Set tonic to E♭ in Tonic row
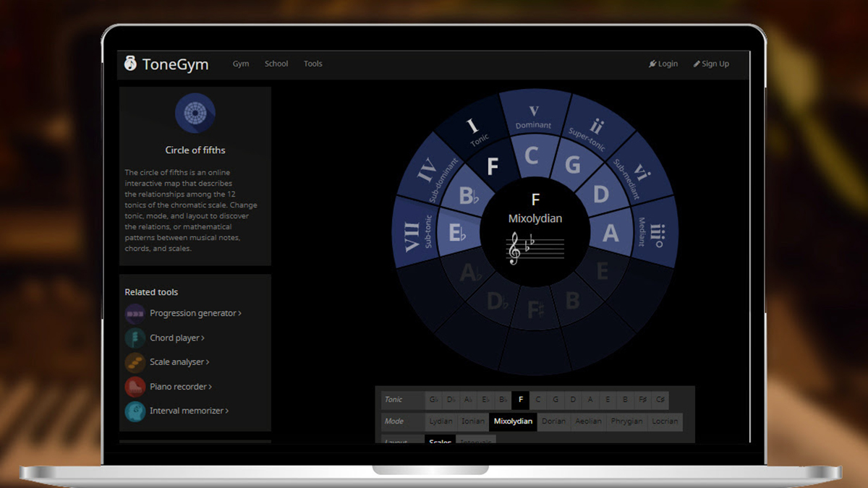Image resolution: width=868 pixels, height=488 pixels. tap(485, 399)
